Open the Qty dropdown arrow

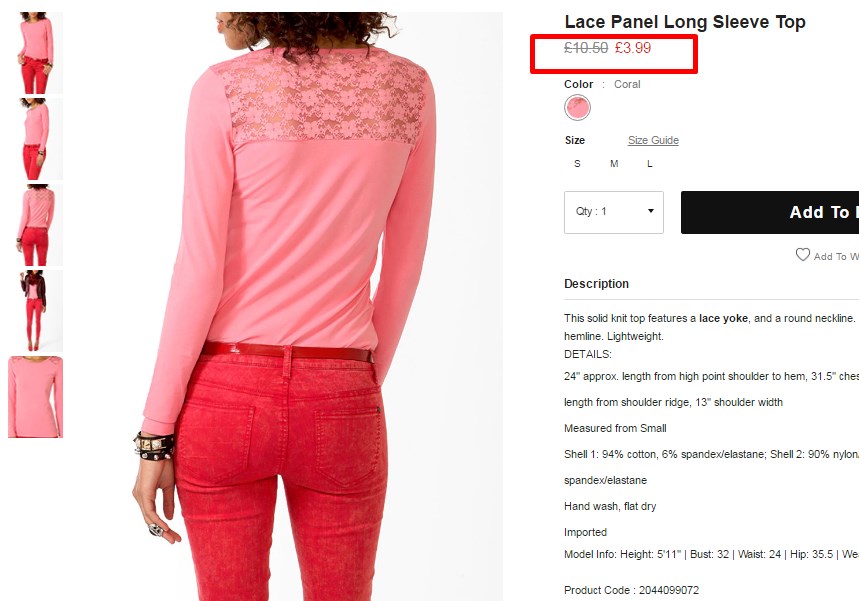click(x=651, y=211)
